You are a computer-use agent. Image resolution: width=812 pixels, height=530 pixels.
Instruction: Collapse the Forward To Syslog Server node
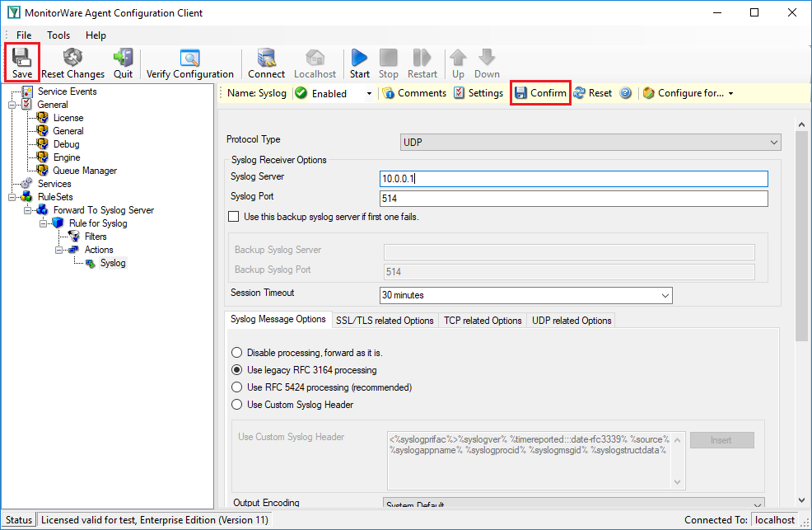[27, 210]
